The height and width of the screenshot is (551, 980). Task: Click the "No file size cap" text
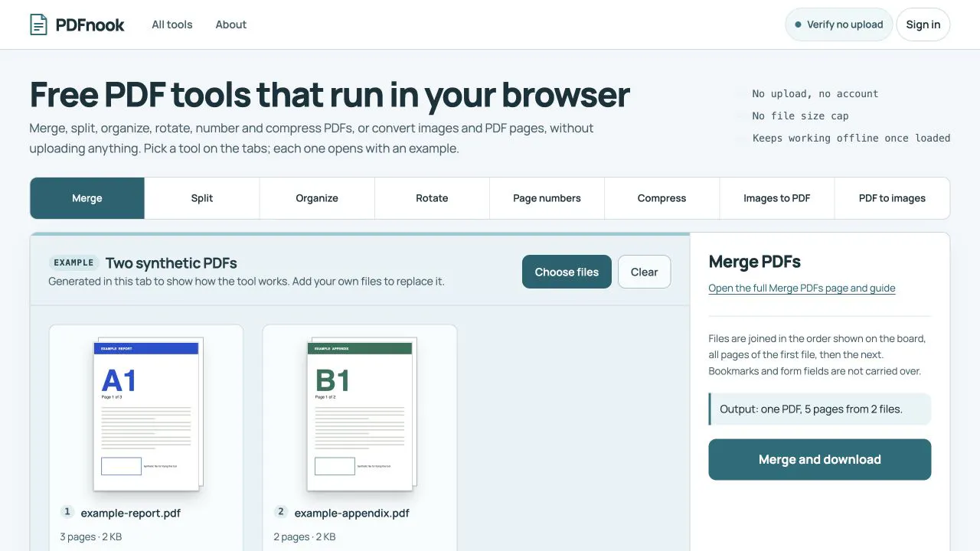click(x=800, y=116)
